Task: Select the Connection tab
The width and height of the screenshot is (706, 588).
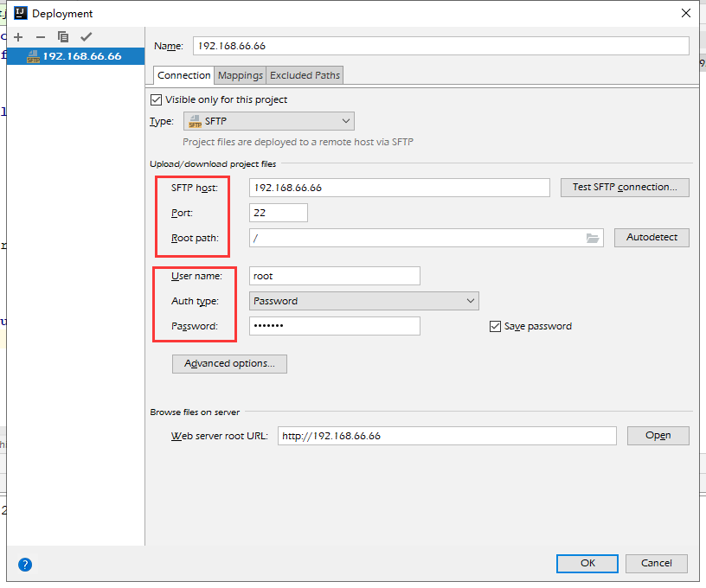Action: pos(183,75)
